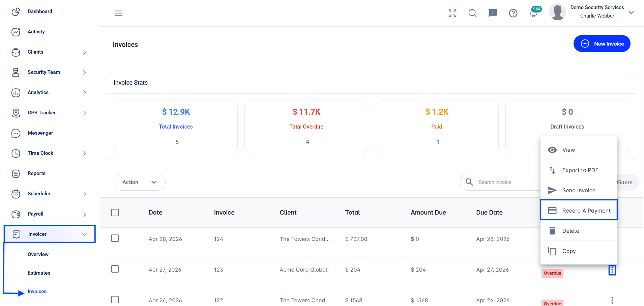Open the feedback message icon

coord(493,13)
